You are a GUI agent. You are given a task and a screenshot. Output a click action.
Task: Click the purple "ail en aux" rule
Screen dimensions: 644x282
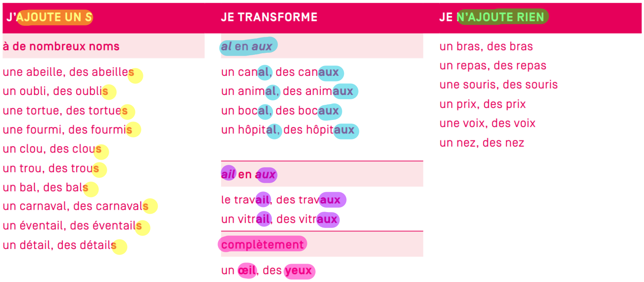[x=248, y=174]
